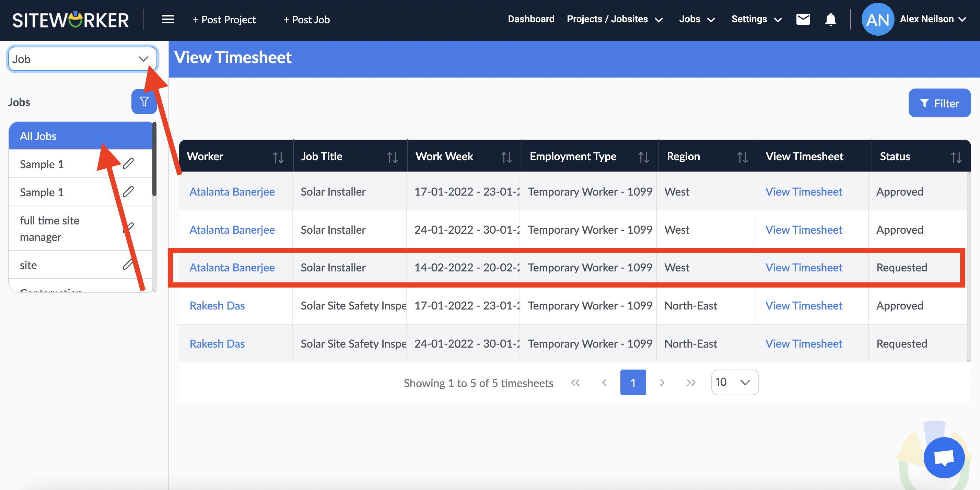Click Requested status for Rakesh Das
The height and width of the screenshot is (490, 980).
(x=902, y=343)
